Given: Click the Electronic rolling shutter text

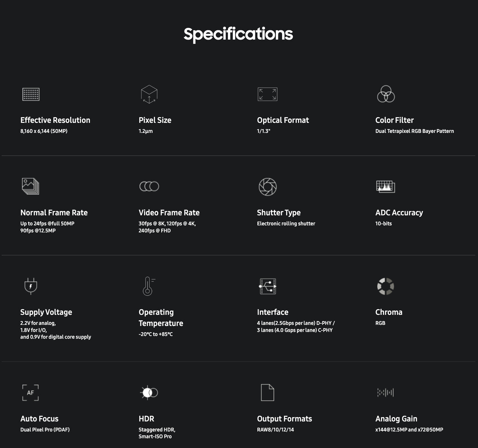Looking at the screenshot, I should (x=286, y=224).
